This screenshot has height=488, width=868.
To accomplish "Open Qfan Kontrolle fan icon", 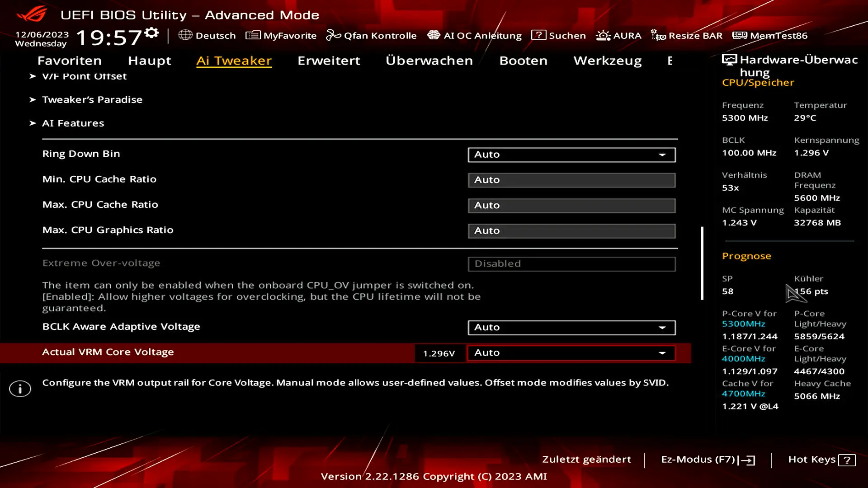I will (x=333, y=35).
